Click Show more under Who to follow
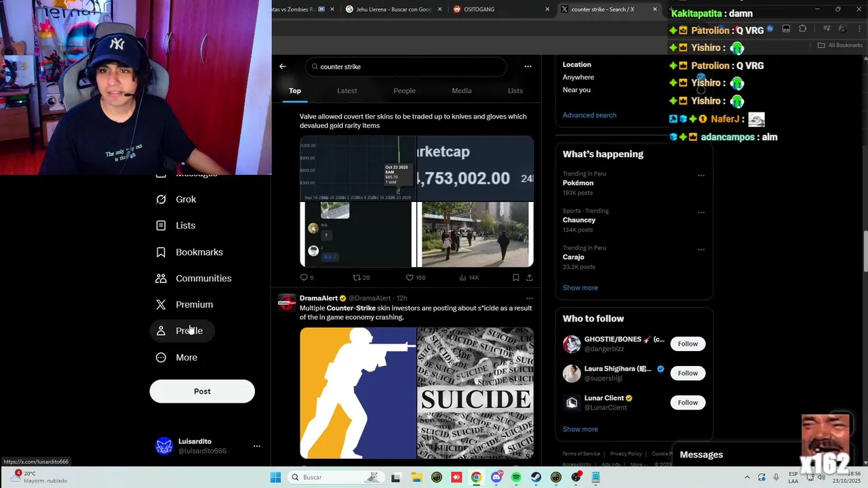 (580, 429)
